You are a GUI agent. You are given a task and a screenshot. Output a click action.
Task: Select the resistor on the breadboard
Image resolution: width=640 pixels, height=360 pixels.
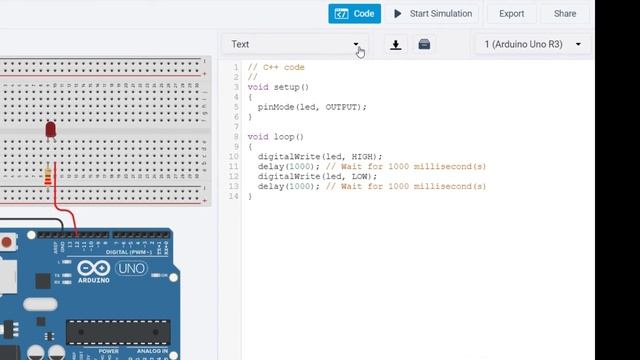(x=48, y=177)
